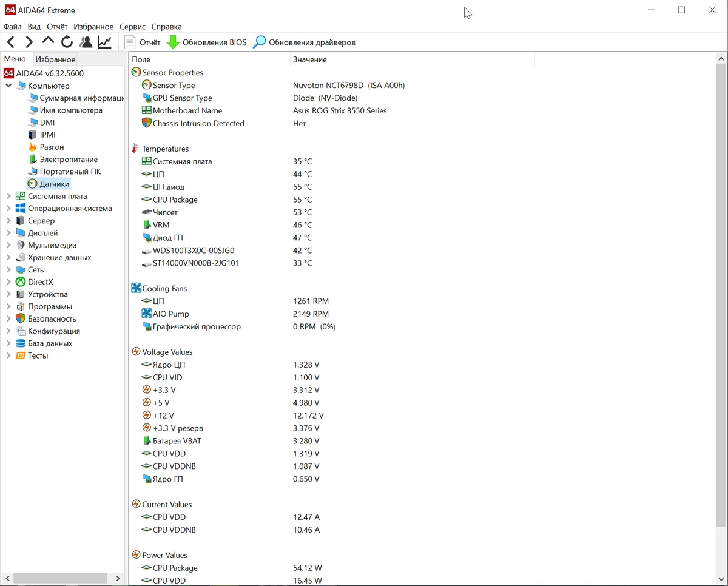Expand the DirectX tree node

point(8,282)
